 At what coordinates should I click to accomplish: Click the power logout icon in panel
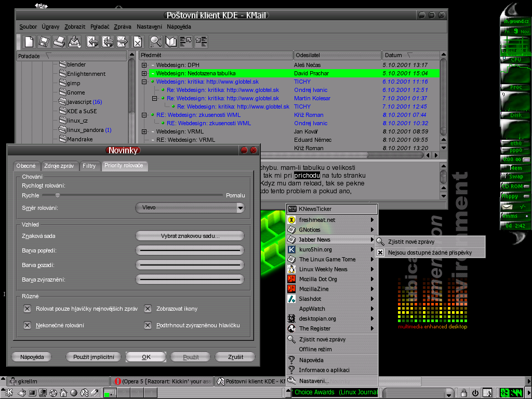pyautogui.click(x=475, y=393)
